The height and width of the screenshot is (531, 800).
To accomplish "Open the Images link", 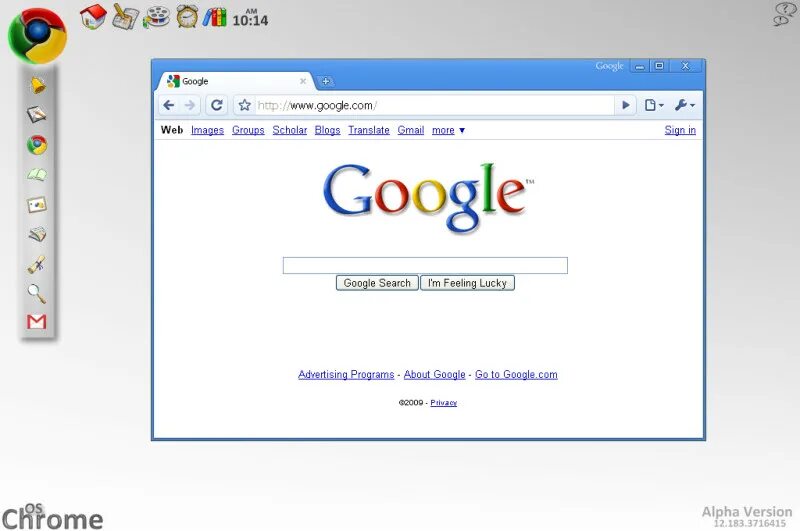I will point(207,130).
